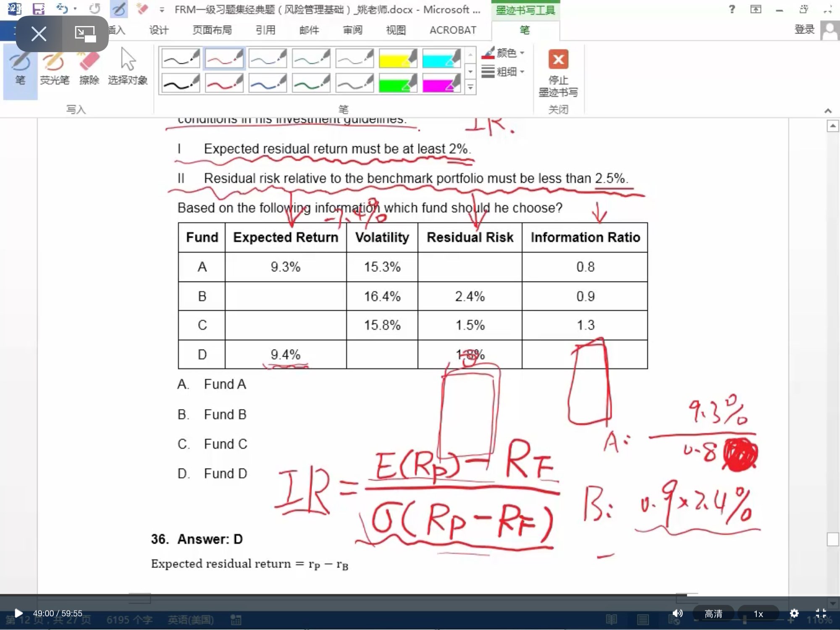Change playback speed with 1x button
840x630 pixels.
(758, 614)
